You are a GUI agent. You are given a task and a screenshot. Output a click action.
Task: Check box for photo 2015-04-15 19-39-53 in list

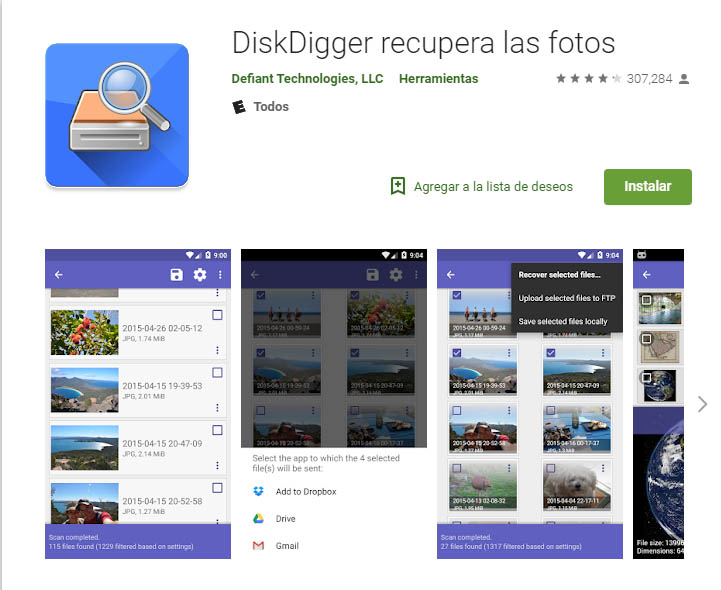[217, 372]
